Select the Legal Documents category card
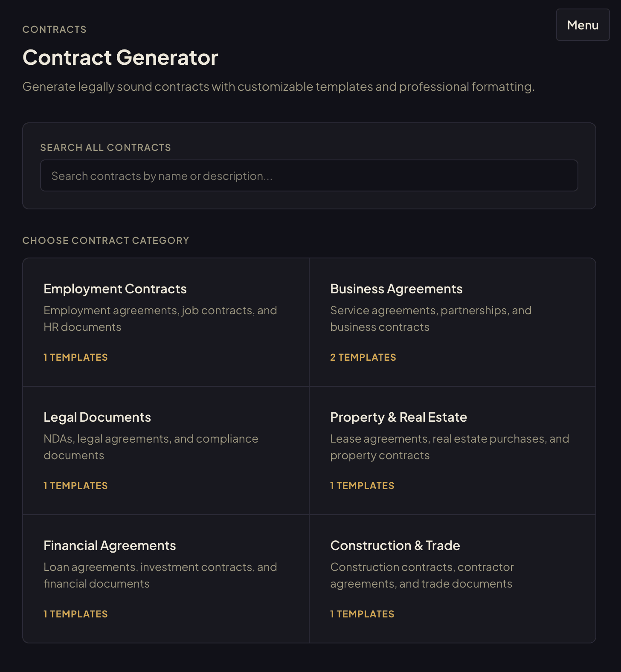 [165, 450]
